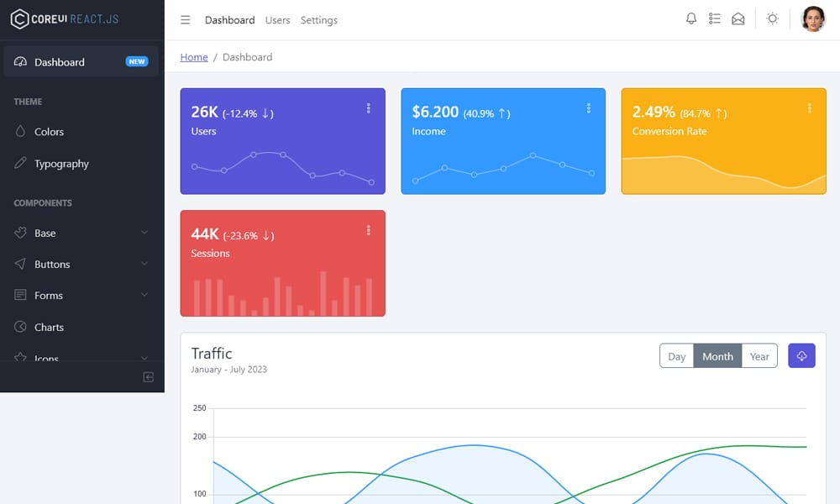Click the January - July 2023 subtitle
This screenshot has height=504, width=840.
228,370
